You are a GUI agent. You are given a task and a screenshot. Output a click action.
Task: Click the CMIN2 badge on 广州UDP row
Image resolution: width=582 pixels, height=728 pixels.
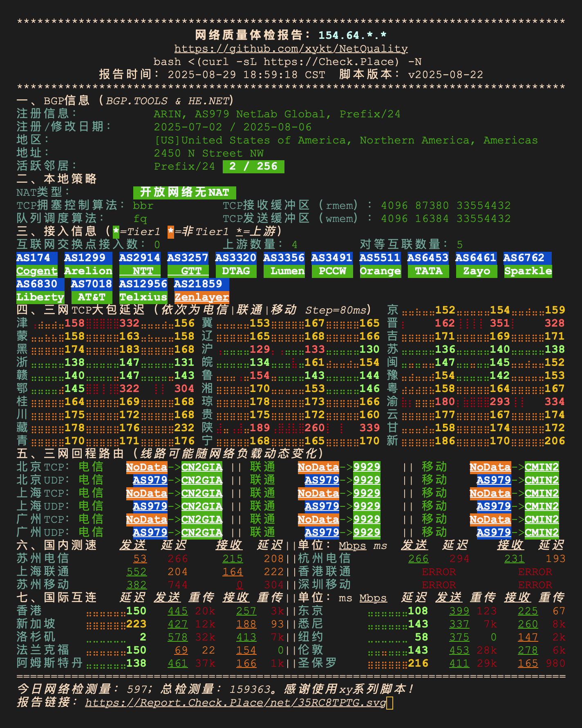(542, 533)
